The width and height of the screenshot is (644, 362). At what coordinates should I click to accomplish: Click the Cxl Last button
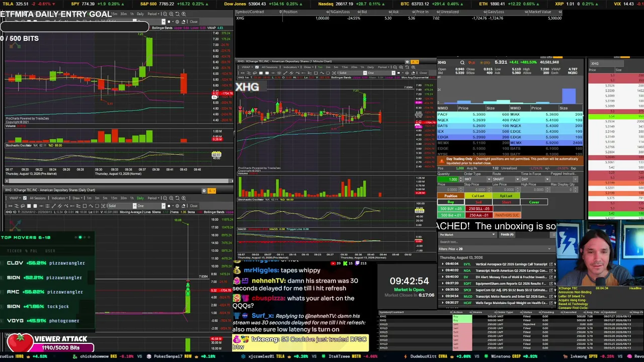(x=478, y=196)
